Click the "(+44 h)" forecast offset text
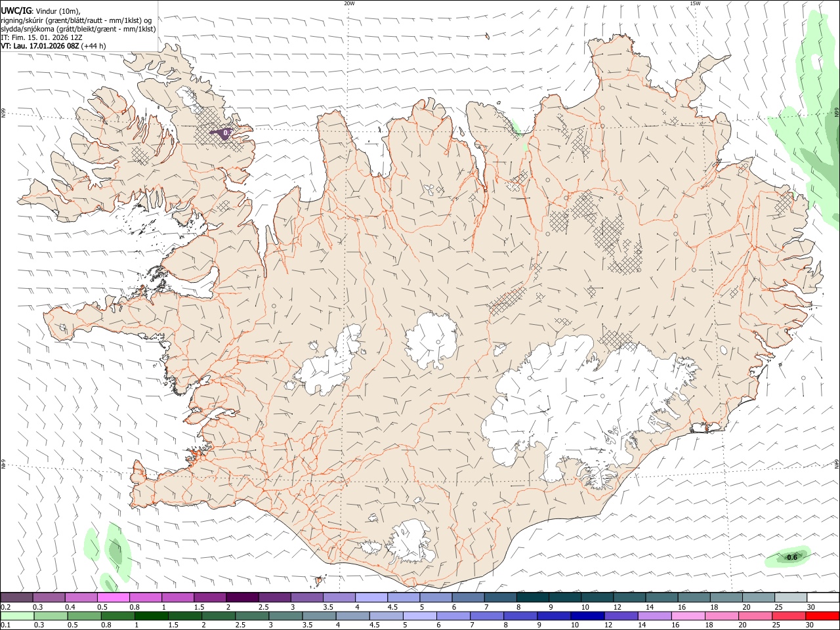The width and height of the screenshot is (840, 630). 94,46
